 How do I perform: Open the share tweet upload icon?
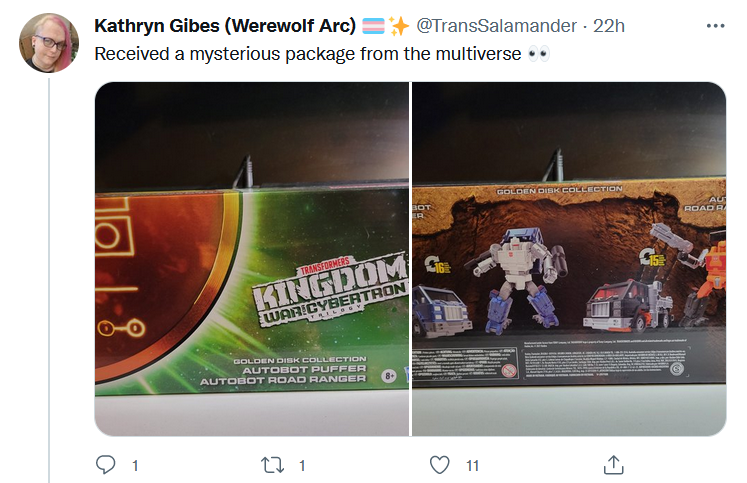pyautogui.click(x=614, y=465)
